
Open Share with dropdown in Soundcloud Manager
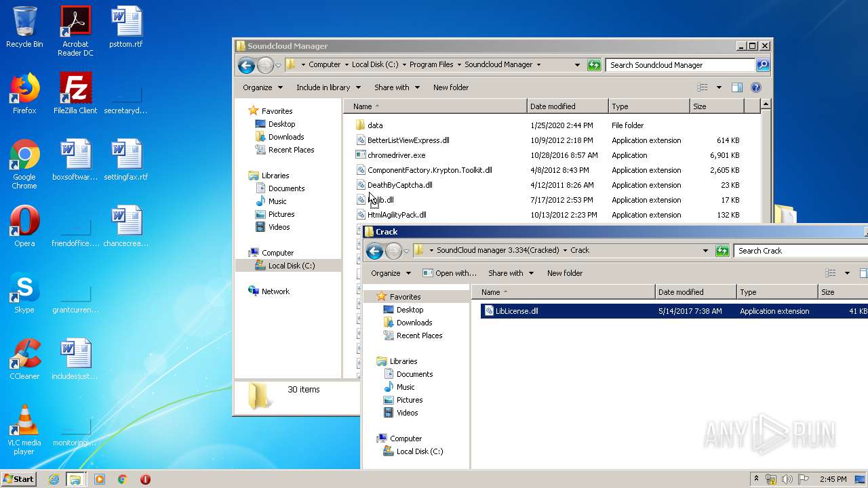397,87
